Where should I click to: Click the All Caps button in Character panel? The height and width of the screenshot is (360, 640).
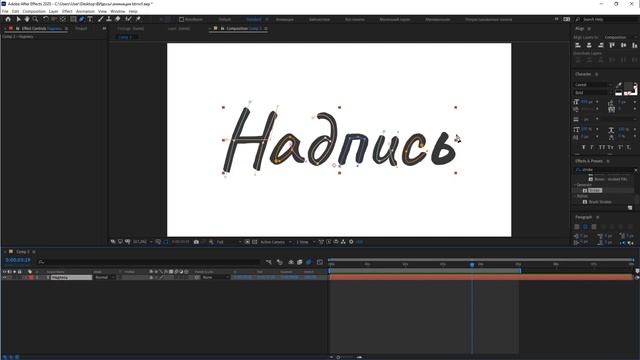(x=602, y=147)
